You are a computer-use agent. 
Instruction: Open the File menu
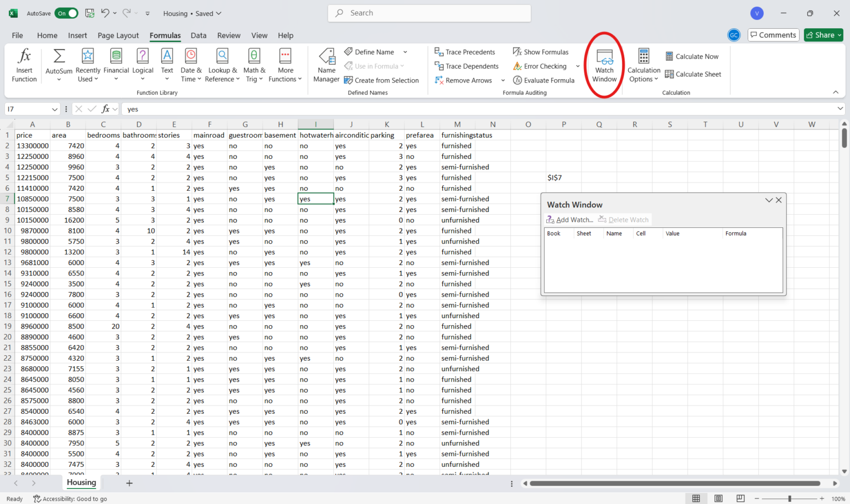pos(17,35)
